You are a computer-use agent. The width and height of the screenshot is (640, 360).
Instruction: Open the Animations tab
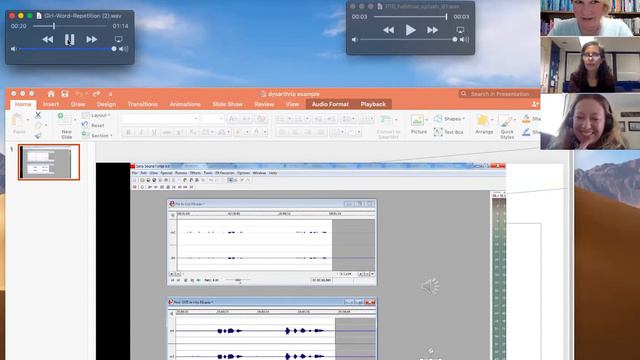click(x=185, y=104)
